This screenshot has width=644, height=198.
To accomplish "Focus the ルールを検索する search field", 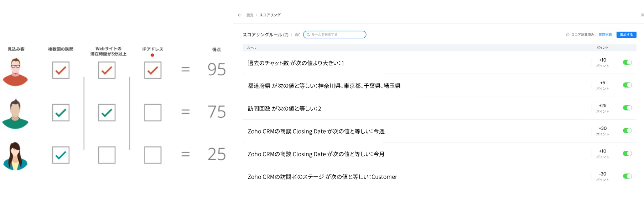I will tap(337, 34).
